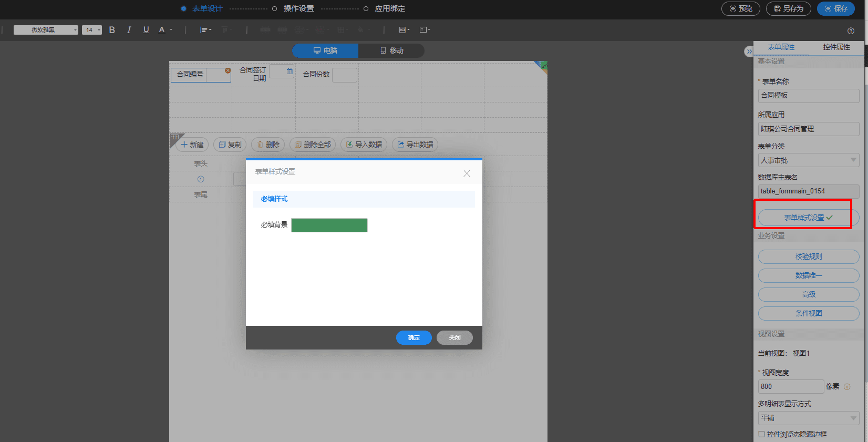Viewport: 868px width, 442px height.
Task: Collapse the right properties panel
Action: (x=749, y=52)
